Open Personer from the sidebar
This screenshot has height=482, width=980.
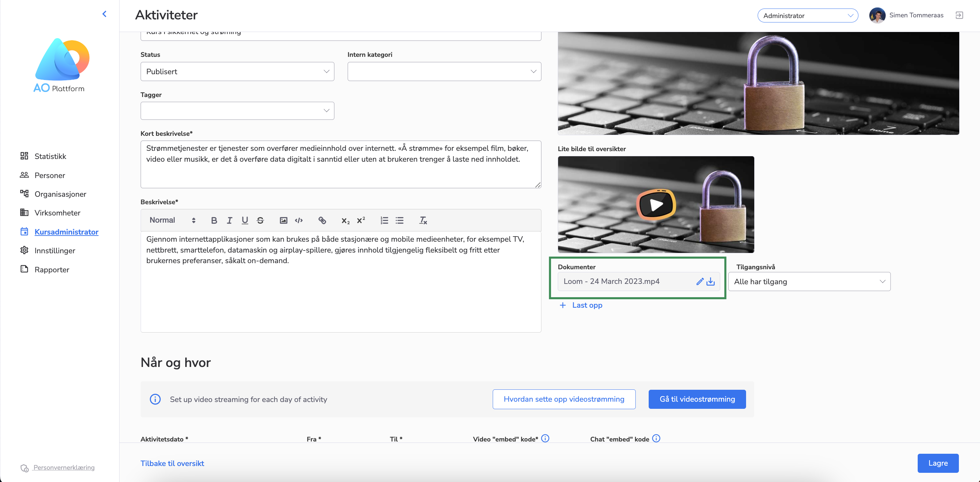tap(49, 175)
